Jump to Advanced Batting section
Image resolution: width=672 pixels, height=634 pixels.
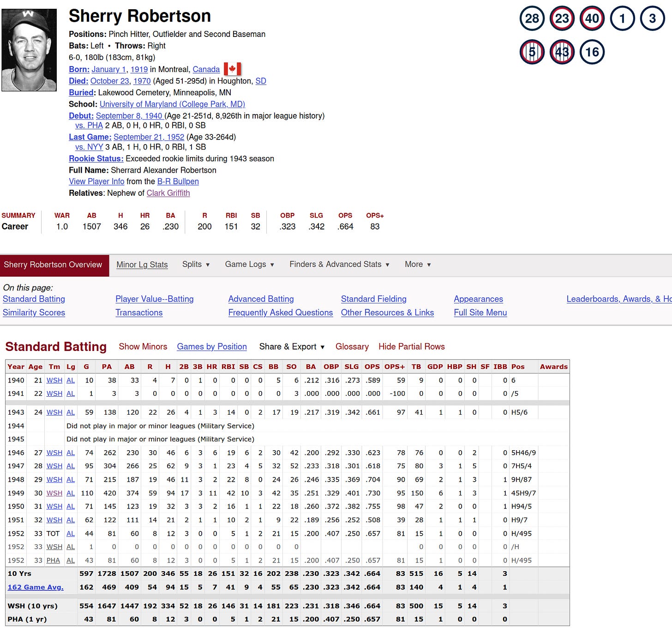(261, 299)
